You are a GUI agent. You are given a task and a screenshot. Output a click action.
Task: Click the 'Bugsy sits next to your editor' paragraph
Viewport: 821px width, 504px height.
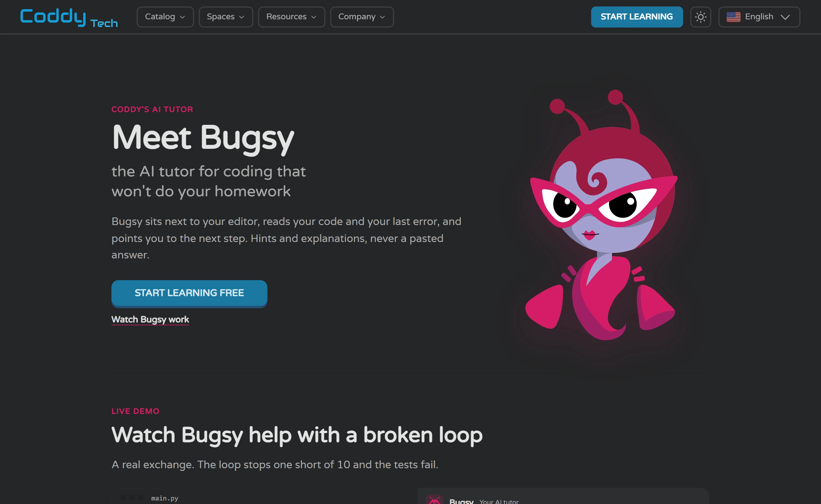[286, 238]
